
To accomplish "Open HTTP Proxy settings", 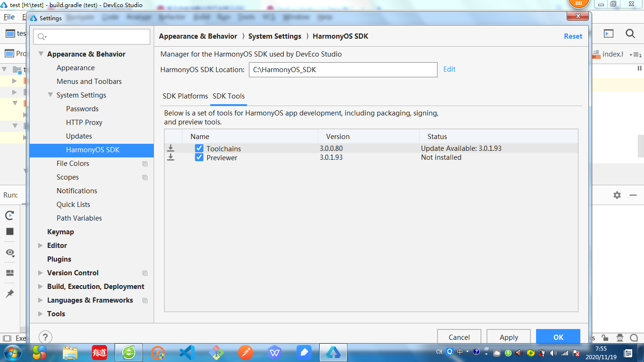I will coord(84,123).
